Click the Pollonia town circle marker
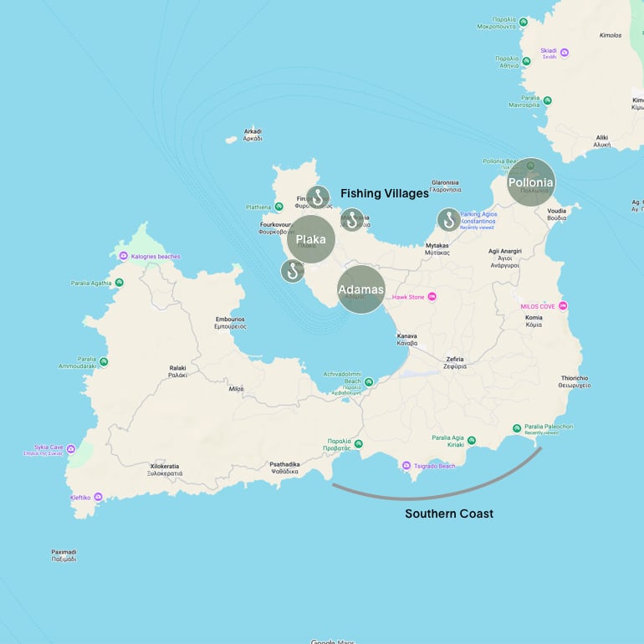Image resolution: width=644 pixels, height=644 pixels. (531, 182)
